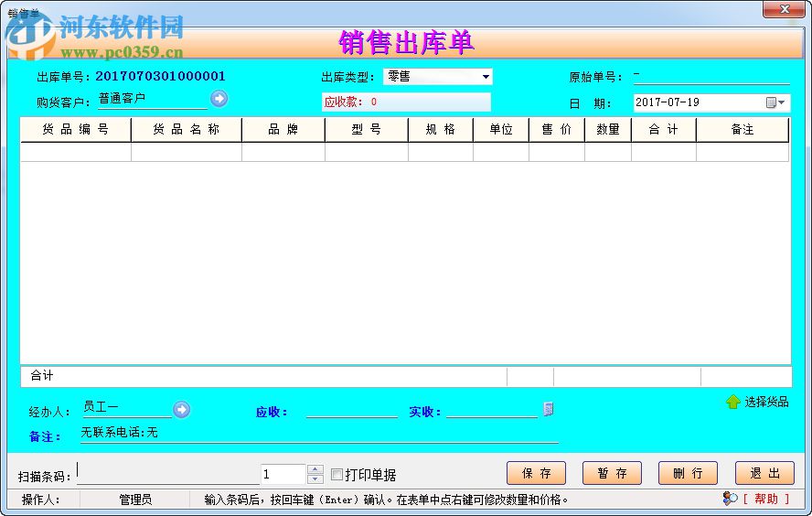Click the arrow icon beside 经办人 field

(181, 410)
